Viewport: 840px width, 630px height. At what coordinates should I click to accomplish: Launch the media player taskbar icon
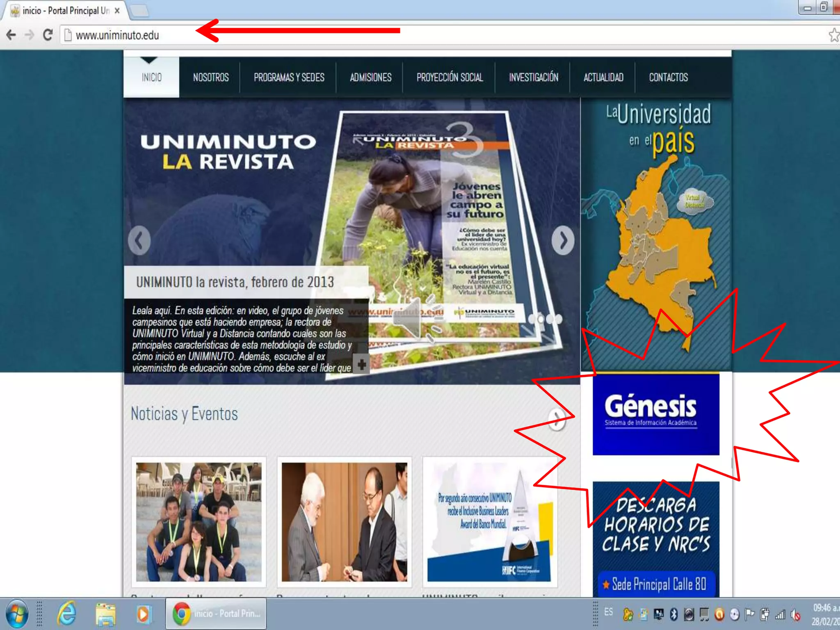(143, 614)
